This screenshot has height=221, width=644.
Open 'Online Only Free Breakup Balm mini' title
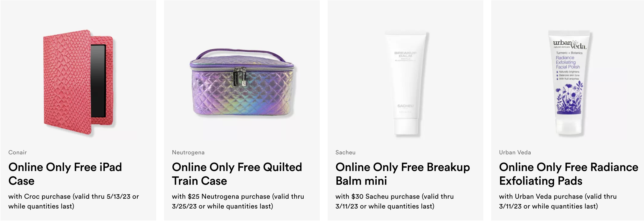pos(403,174)
